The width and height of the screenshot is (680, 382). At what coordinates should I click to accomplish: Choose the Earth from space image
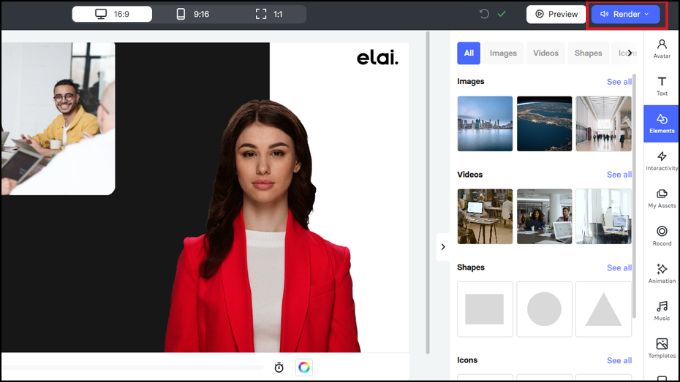coord(544,124)
